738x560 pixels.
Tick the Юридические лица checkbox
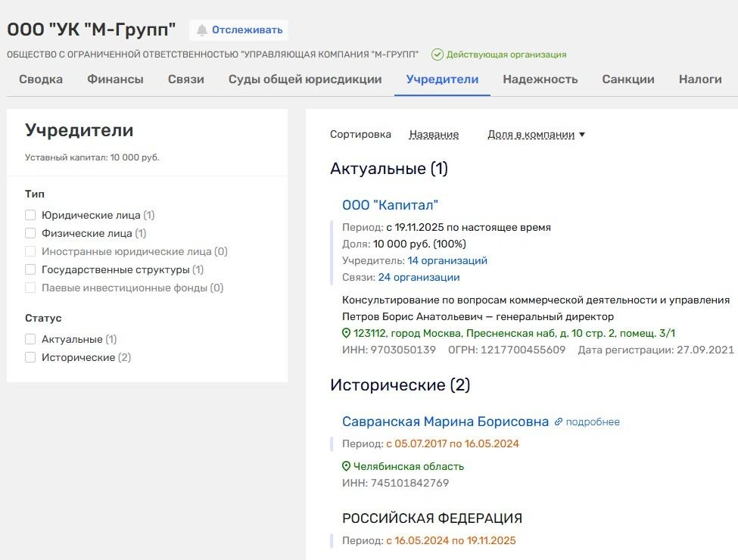pyautogui.click(x=30, y=215)
